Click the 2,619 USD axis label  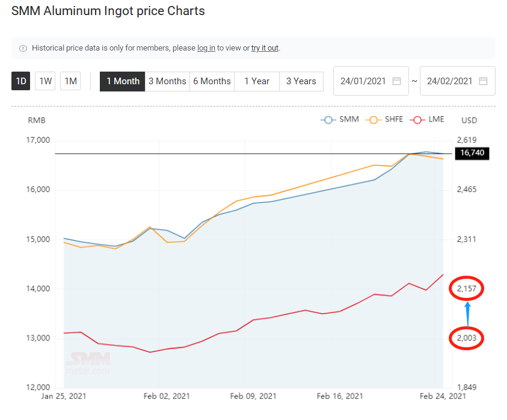coord(467,140)
